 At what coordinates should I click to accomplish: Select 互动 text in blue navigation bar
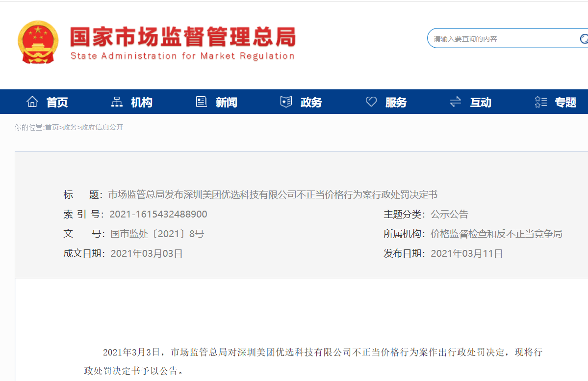tap(481, 102)
